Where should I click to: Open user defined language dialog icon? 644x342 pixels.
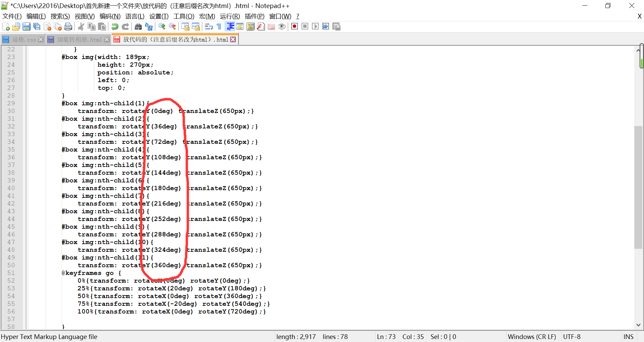240,26
